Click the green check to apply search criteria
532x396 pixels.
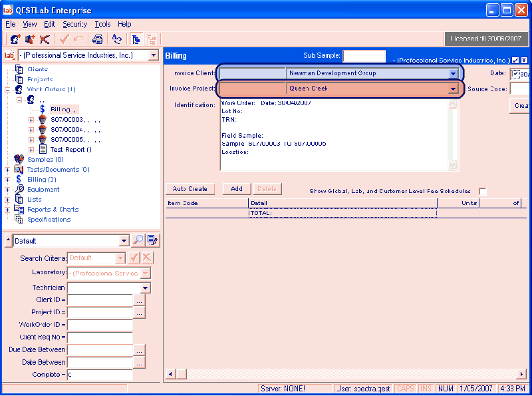tap(134, 258)
